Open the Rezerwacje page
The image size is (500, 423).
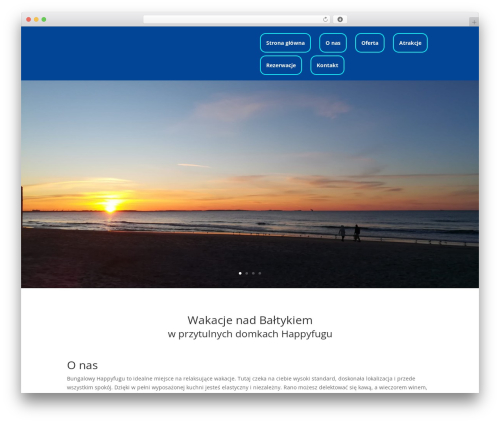(281, 65)
